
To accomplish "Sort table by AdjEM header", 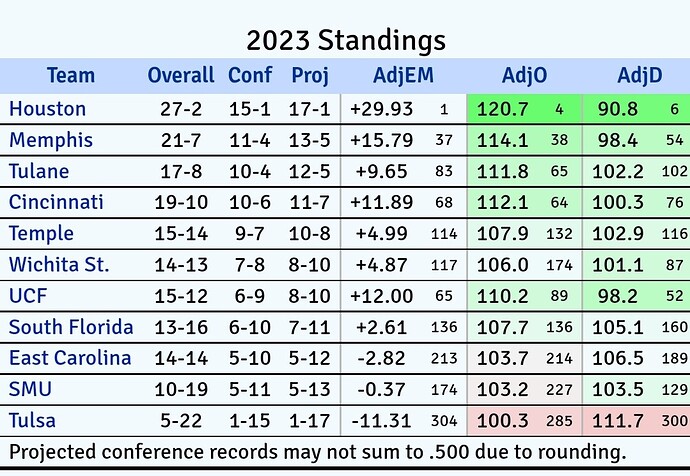I will [x=403, y=75].
